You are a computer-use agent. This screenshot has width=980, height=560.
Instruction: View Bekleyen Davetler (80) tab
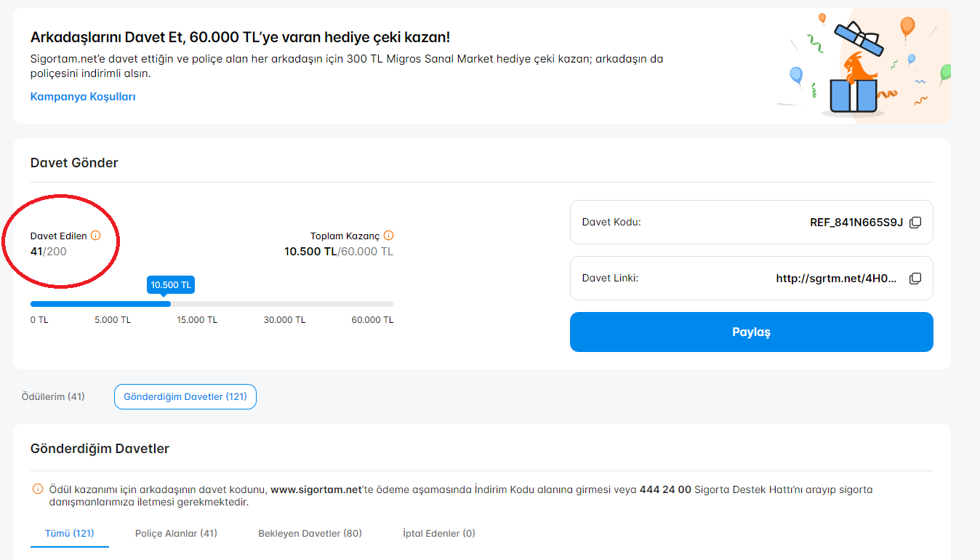[x=310, y=533]
